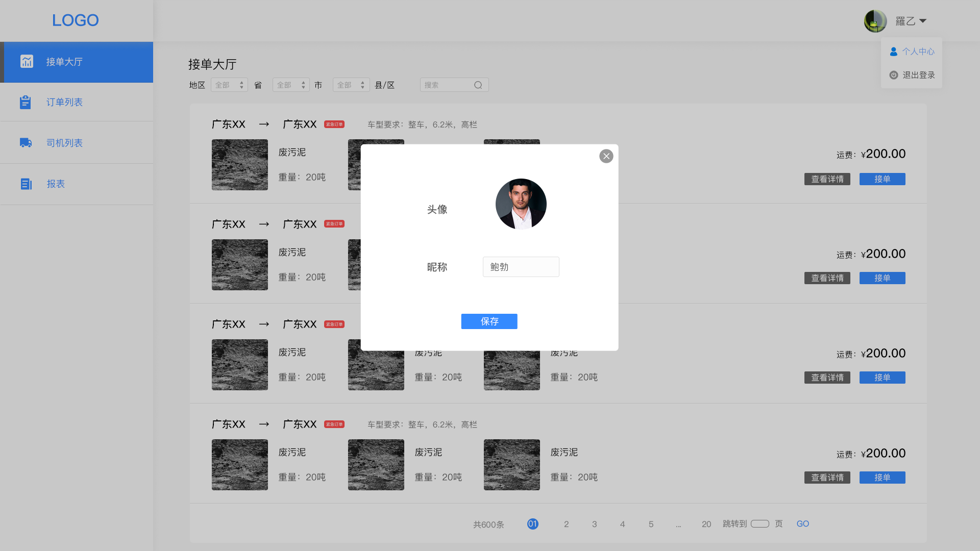The image size is (980, 551).
Task: Click the profile avatar photo in dialog
Action: [x=521, y=204]
